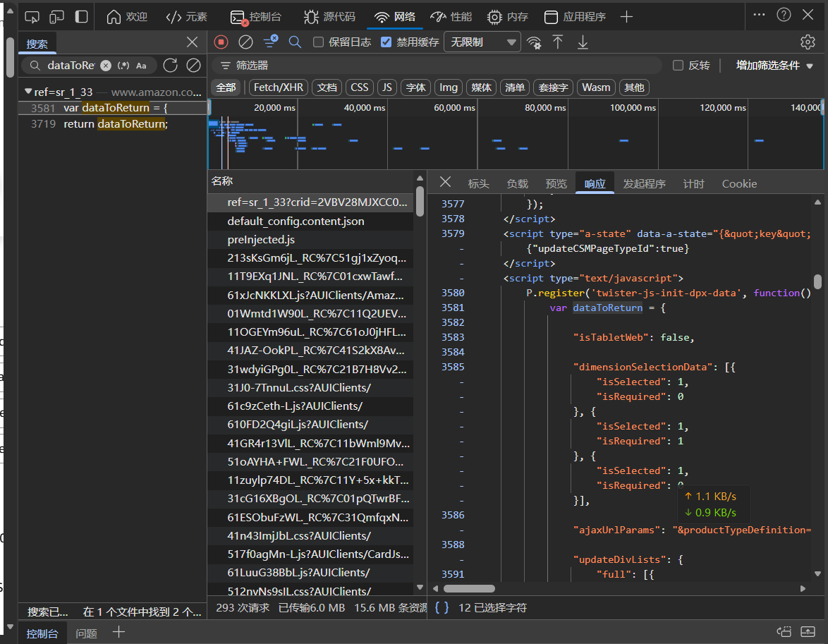Click the export HAR download arrow icon

583,42
